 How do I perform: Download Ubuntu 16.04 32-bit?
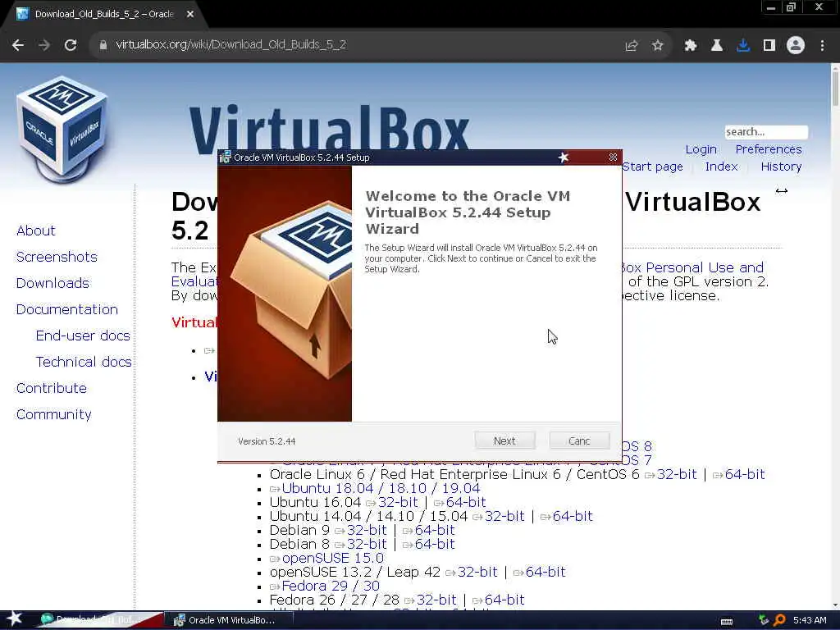click(398, 503)
